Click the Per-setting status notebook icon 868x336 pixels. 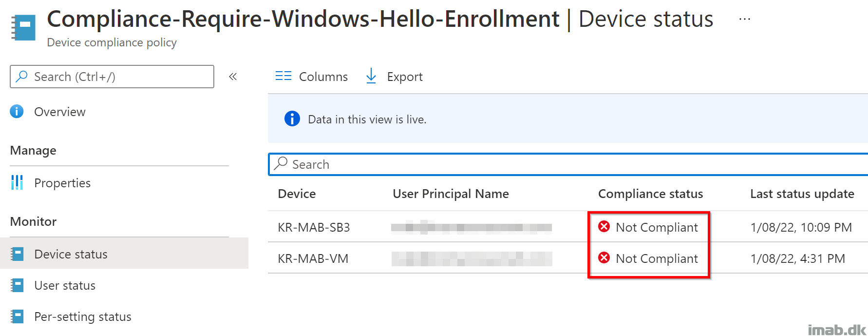click(17, 316)
